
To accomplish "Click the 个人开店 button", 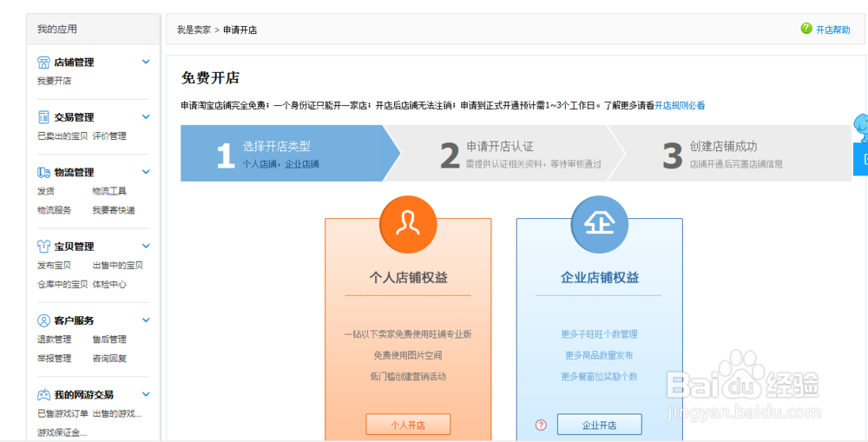I will click(408, 425).
